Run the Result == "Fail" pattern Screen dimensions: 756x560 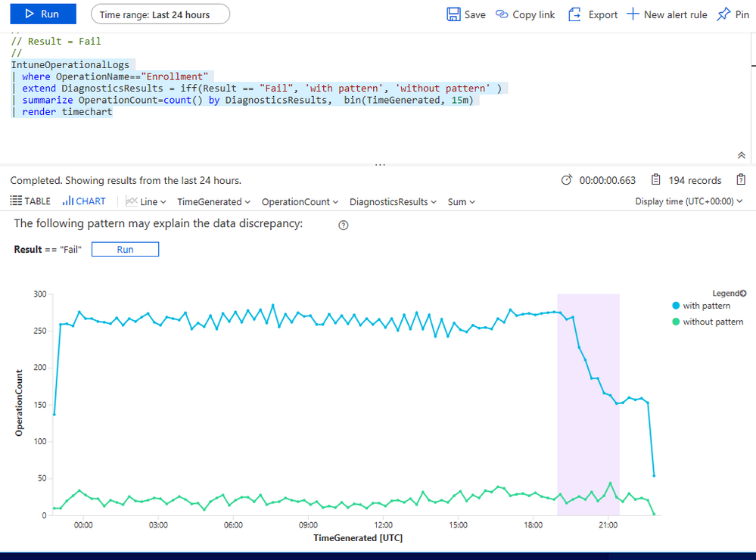click(x=125, y=250)
